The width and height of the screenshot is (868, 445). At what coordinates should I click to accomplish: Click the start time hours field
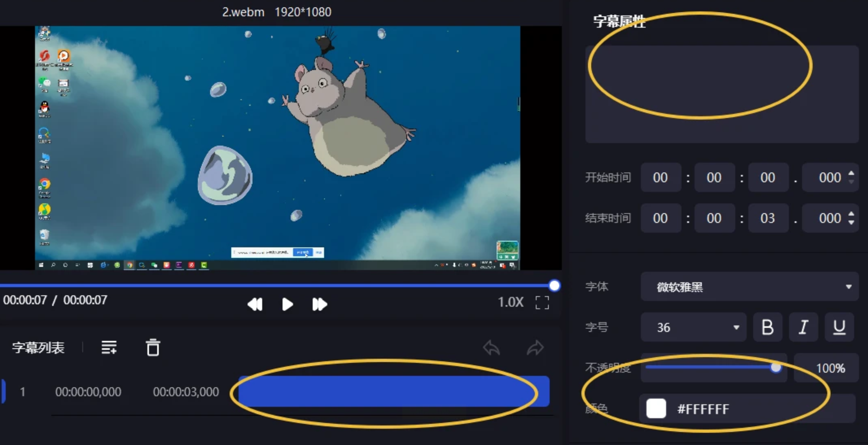(660, 177)
